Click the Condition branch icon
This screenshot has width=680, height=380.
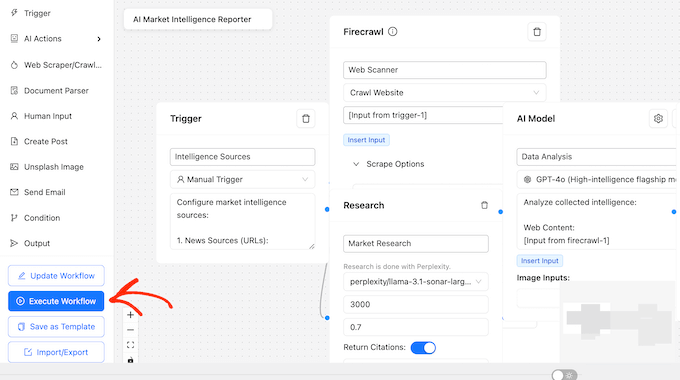pos(14,218)
